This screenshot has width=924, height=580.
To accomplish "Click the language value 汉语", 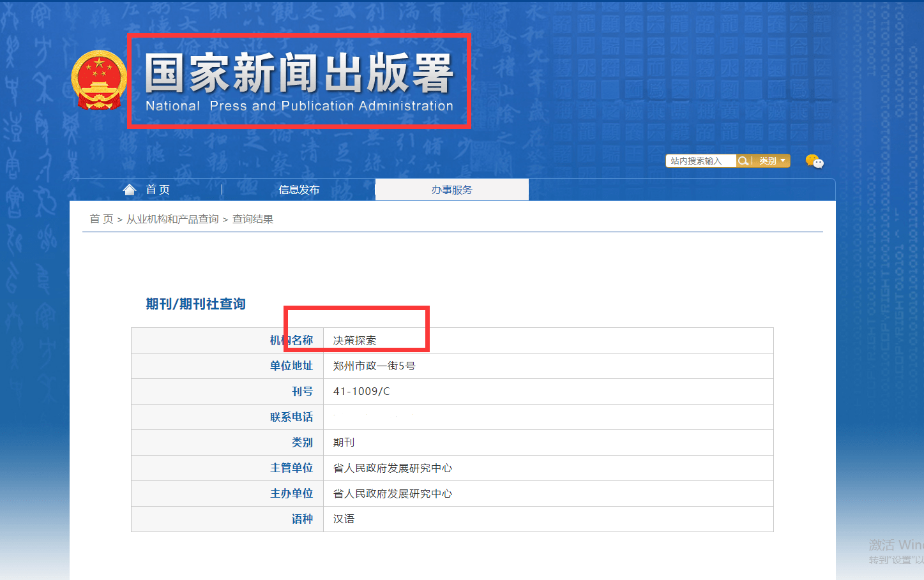I will coord(344,519).
